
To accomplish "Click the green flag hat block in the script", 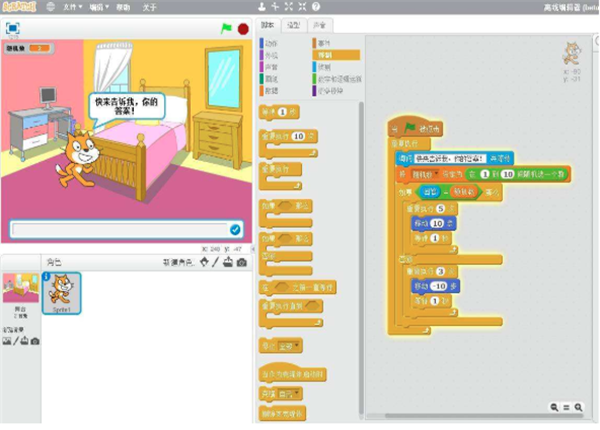I will point(416,127).
